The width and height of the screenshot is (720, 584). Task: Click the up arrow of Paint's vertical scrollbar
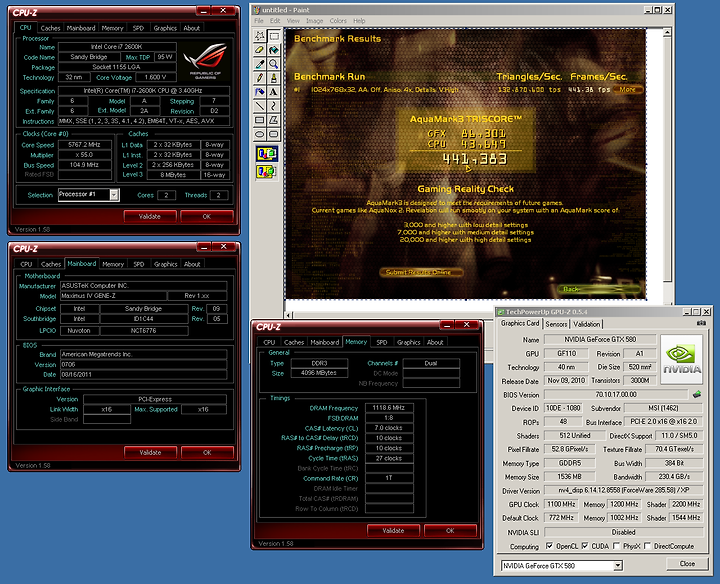coord(667,32)
